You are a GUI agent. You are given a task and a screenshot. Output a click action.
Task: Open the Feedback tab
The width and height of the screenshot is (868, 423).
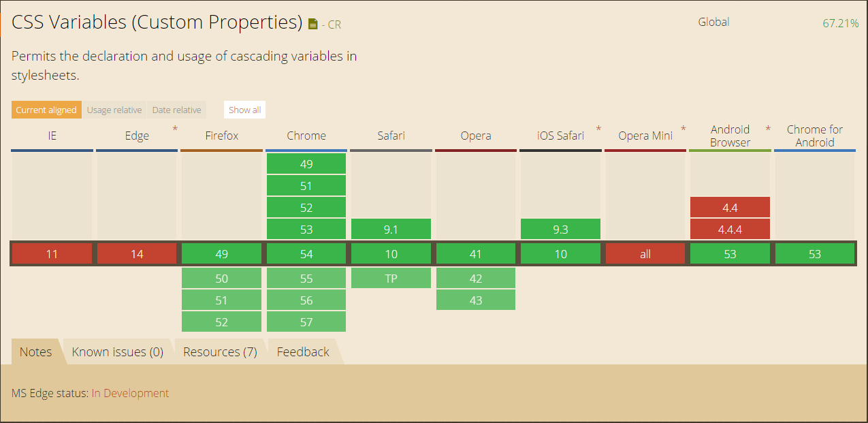click(x=303, y=351)
